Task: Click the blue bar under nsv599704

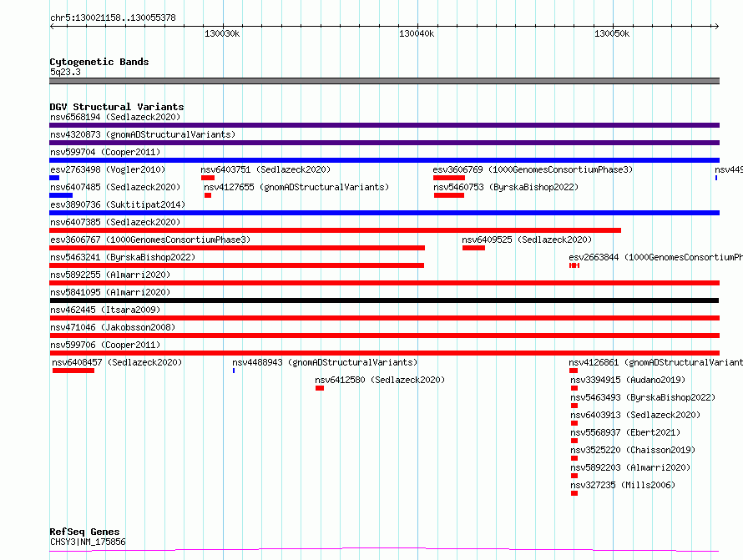Action: pos(384,160)
